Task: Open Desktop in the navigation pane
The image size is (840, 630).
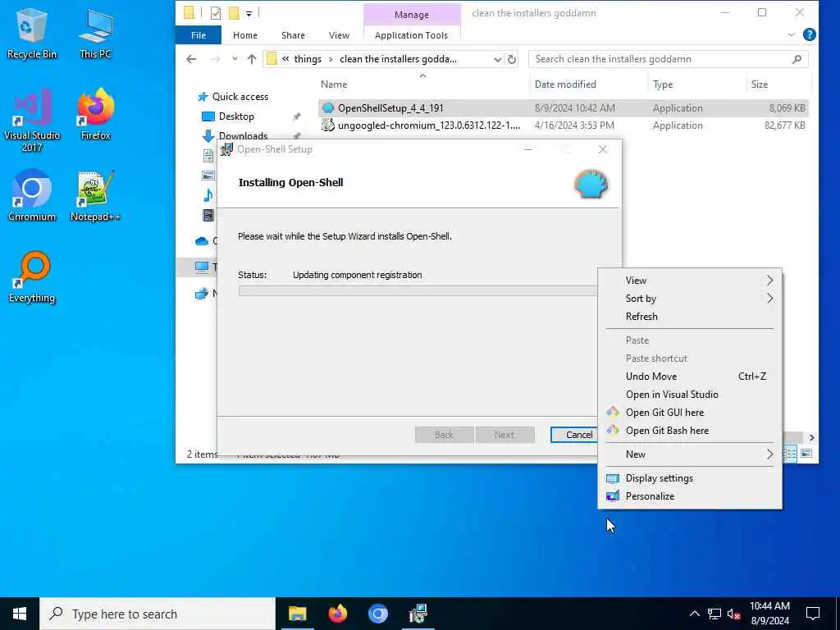Action: (236, 116)
